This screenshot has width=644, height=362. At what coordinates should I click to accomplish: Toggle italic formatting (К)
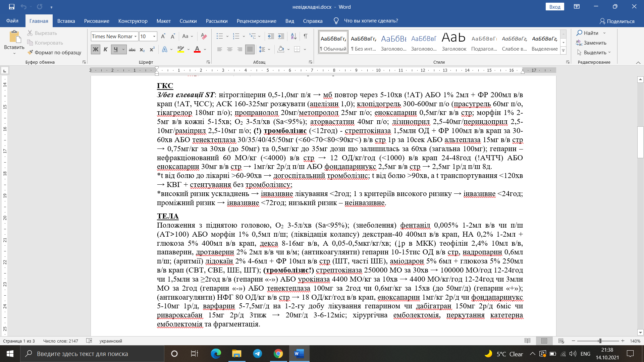point(106,50)
